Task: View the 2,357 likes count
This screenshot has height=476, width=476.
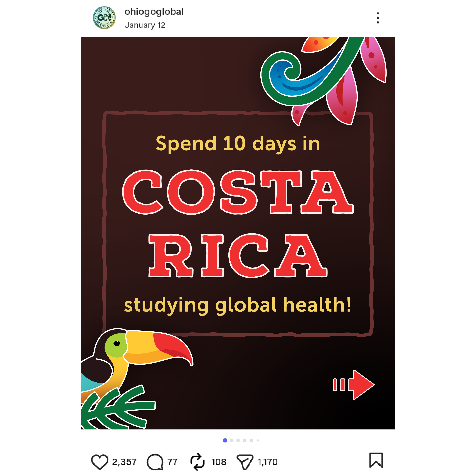Action: pyautogui.click(x=124, y=462)
